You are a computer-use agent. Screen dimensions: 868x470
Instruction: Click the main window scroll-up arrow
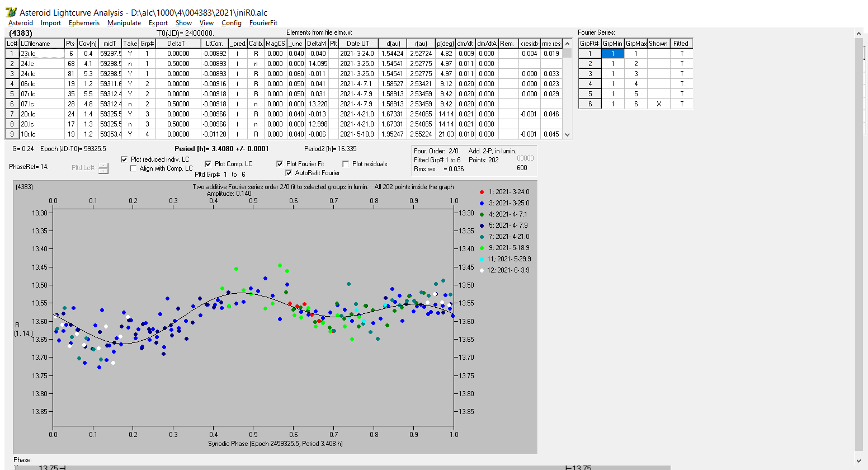pos(860,34)
